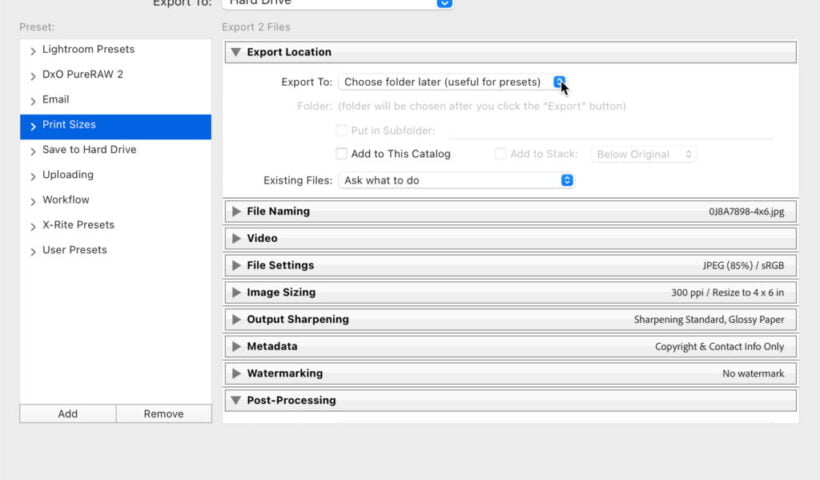Click the File Naming header title
The image size is (820, 480).
point(278,211)
